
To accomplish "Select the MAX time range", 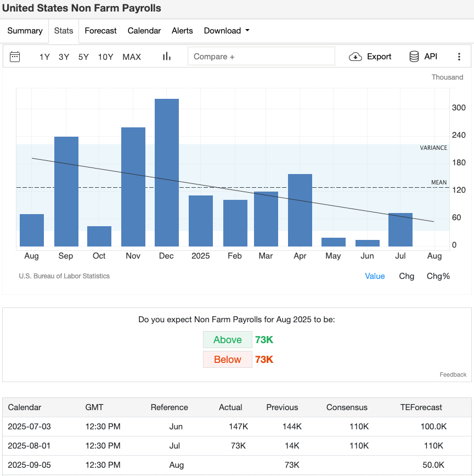I will tap(132, 57).
